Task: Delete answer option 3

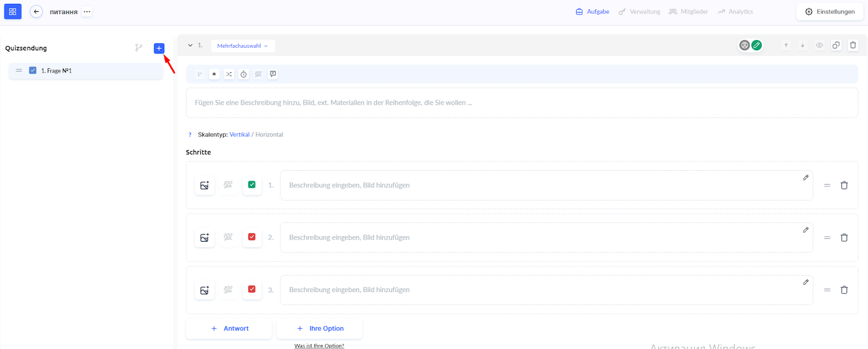Action: tap(844, 290)
